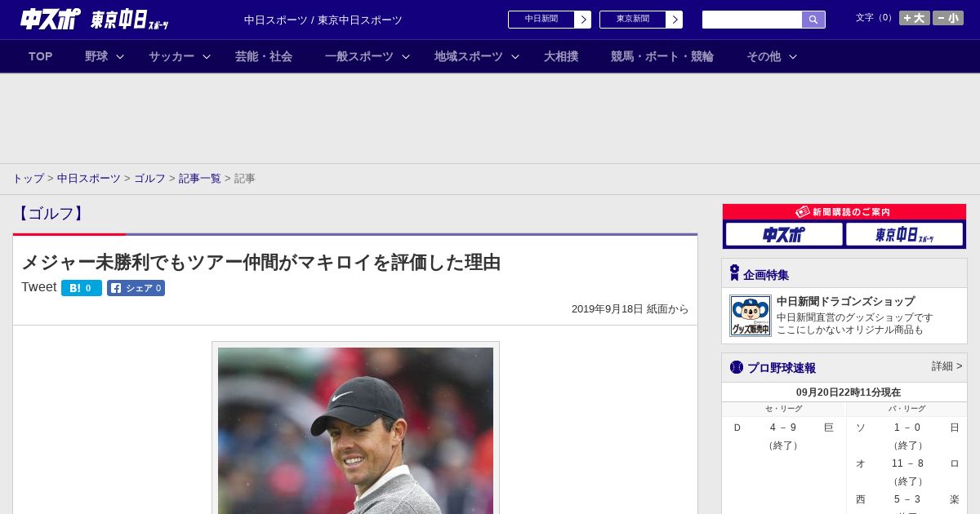Go to 中日スポーツ breadcrumb link

89,178
